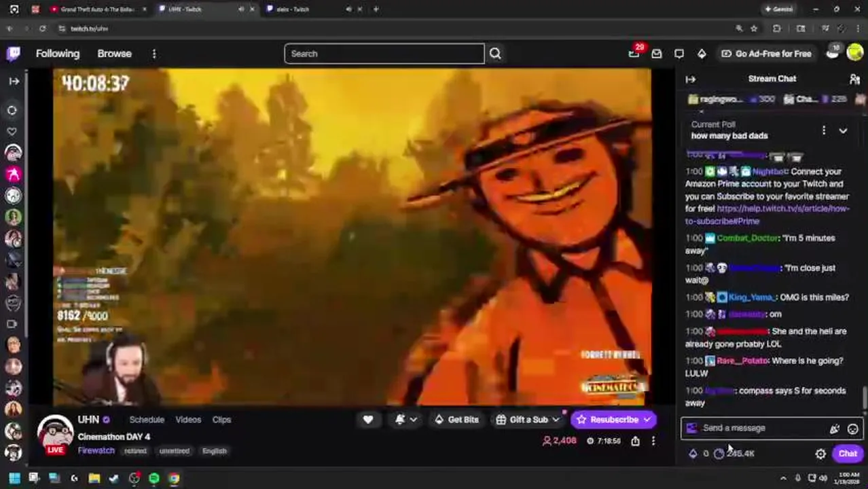868x489 pixels.
Task: Open the Get Bits diamond icon in top bar
Action: click(702, 54)
